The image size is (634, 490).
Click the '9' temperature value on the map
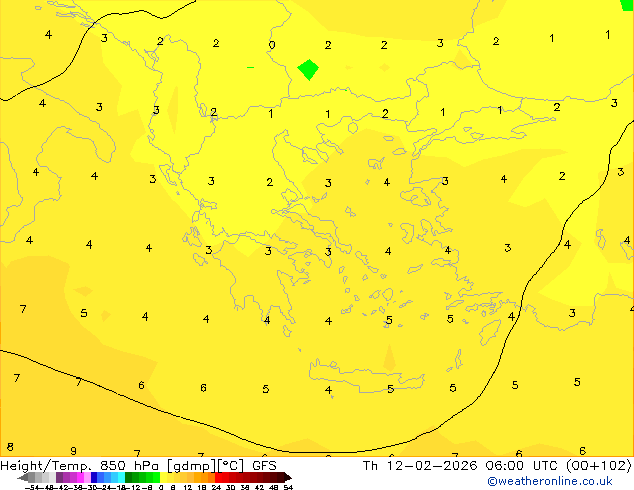(x=73, y=451)
